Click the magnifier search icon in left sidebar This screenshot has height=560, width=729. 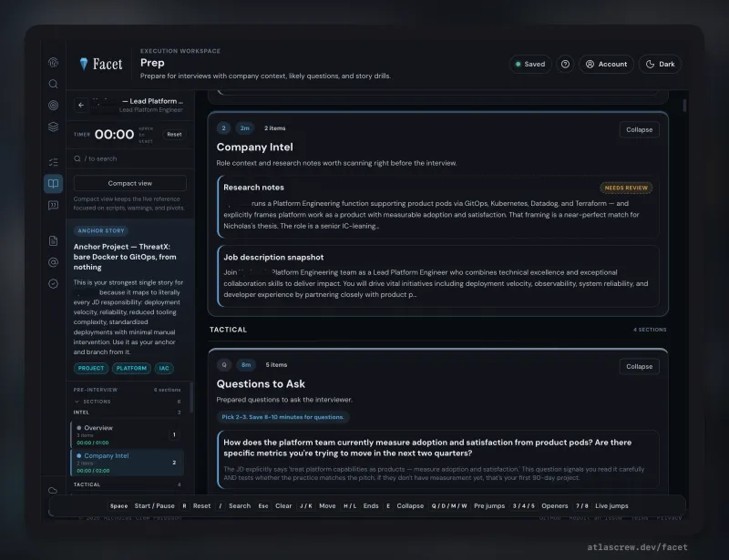pos(54,84)
